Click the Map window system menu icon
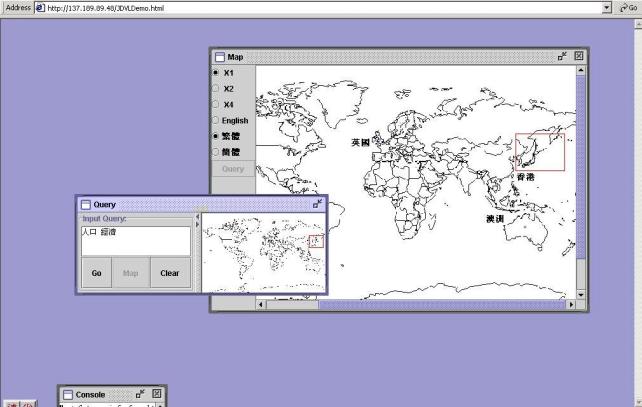The width and height of the screenshot is (642, 407). point(219,57)
